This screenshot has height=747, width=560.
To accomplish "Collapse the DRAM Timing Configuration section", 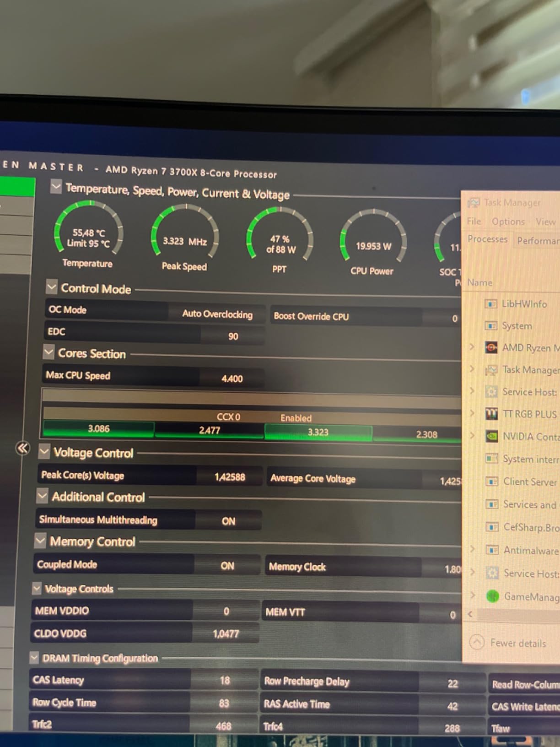I will (x=34, y=657).
